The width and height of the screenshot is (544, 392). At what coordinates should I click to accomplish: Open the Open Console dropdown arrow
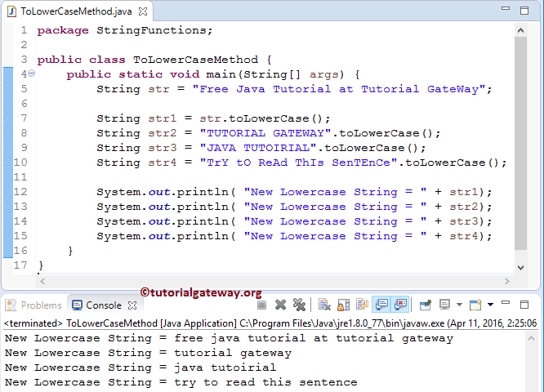pyautogui.click(x=490, y=305)
